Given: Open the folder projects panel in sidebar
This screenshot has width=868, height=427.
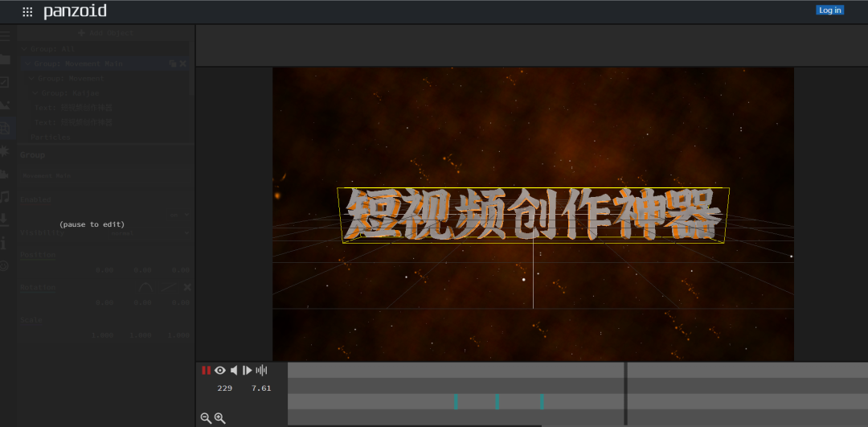Looking at the screenshot, I should (5, 59).
